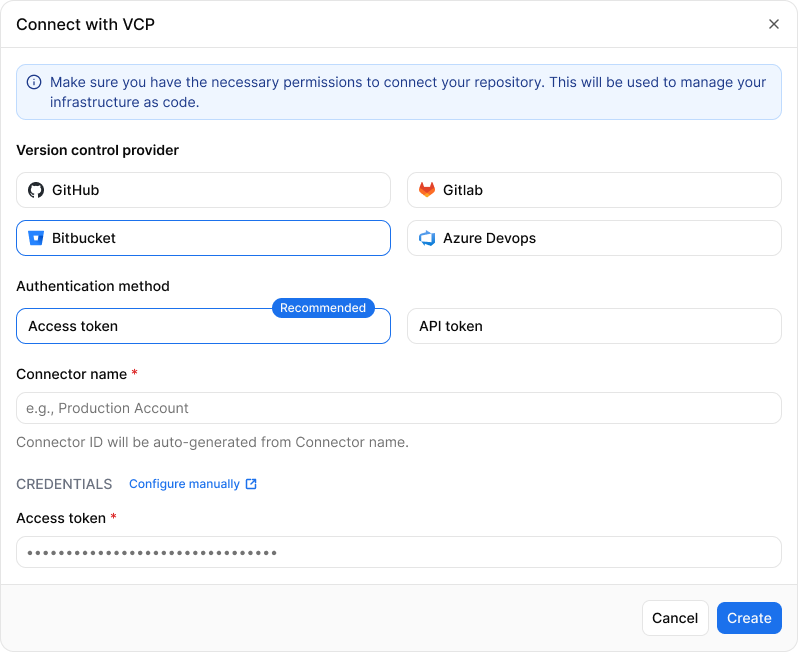Click the external link icon beside Configure manually
798x652 pixels.
[x=251, y=484]
